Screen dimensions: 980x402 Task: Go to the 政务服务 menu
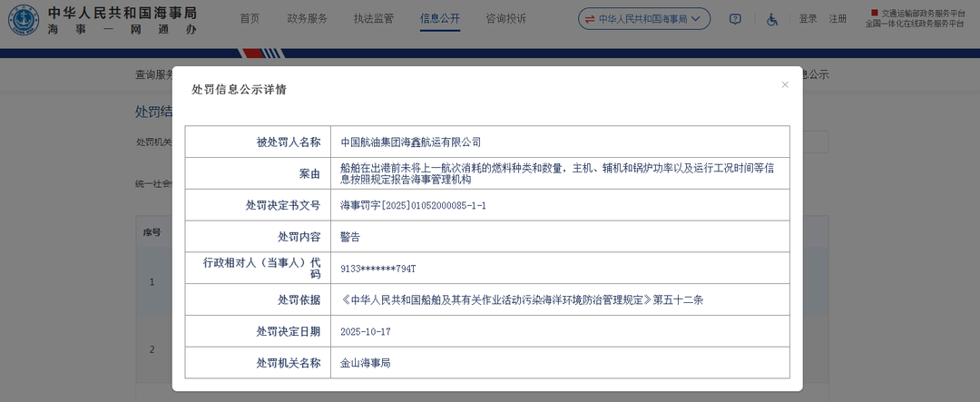pos(307,18)
